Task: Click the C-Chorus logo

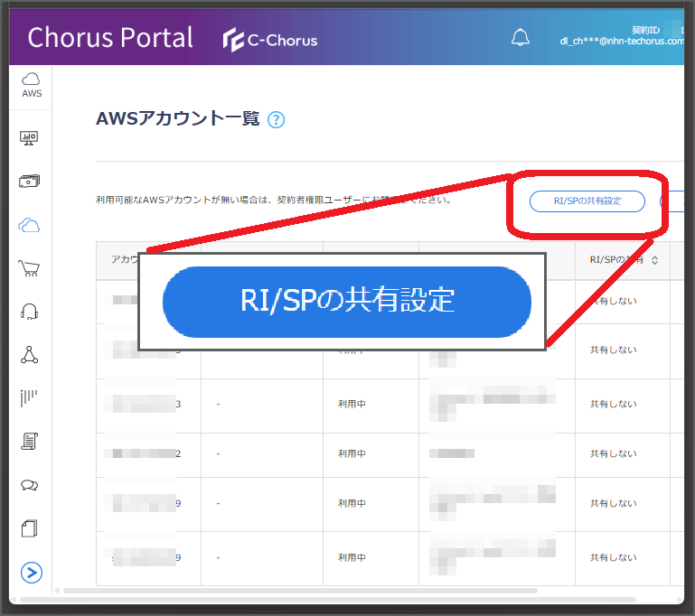Action: 270,40
